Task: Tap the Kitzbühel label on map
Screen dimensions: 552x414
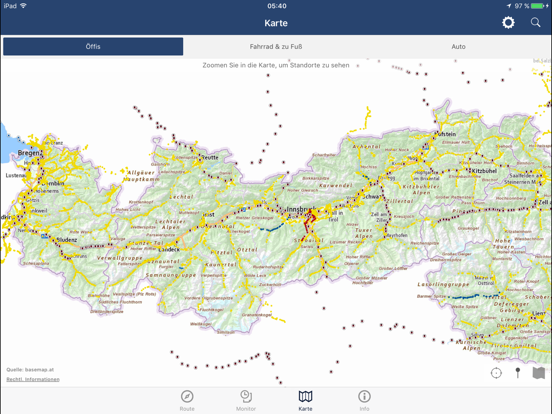Action: (484, 171)
